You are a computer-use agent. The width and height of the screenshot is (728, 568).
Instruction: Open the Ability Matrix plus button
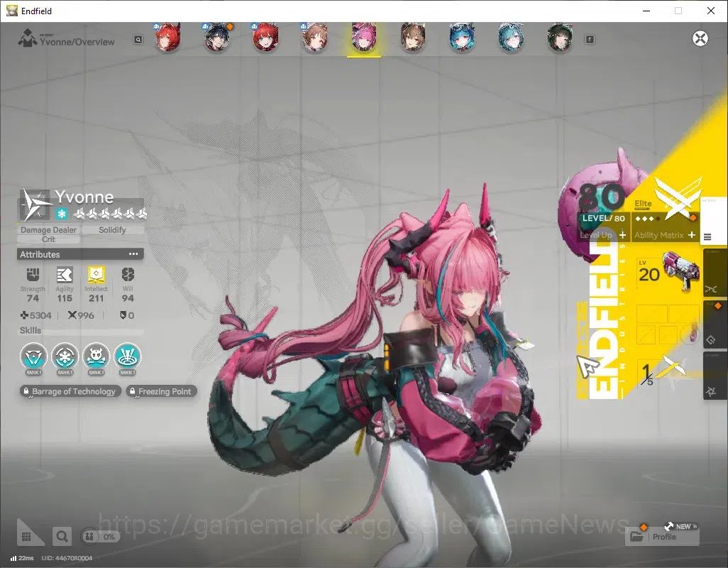click(x=692, y=235)
